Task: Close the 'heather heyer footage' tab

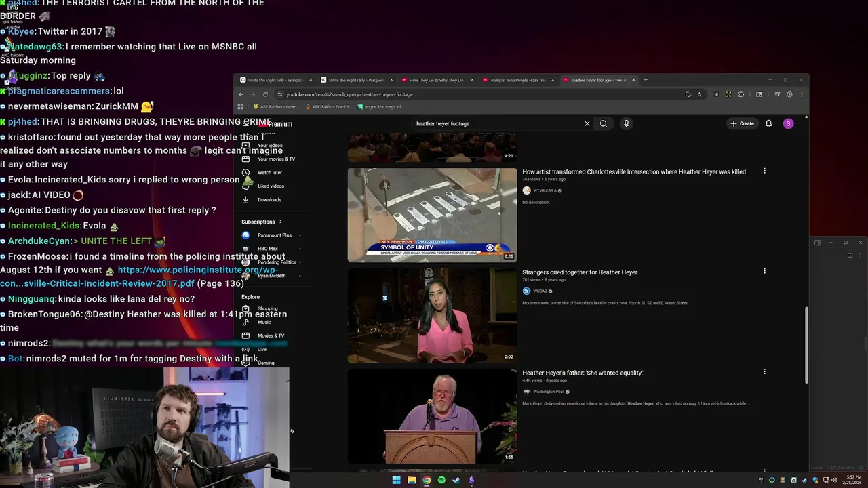Action: coord(633,80)
